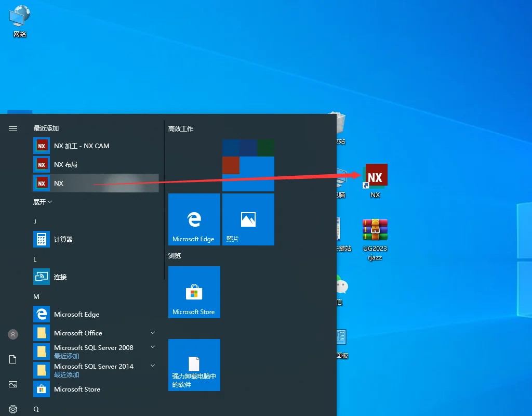Select the 网络 desktop icon

coord(20,21)
